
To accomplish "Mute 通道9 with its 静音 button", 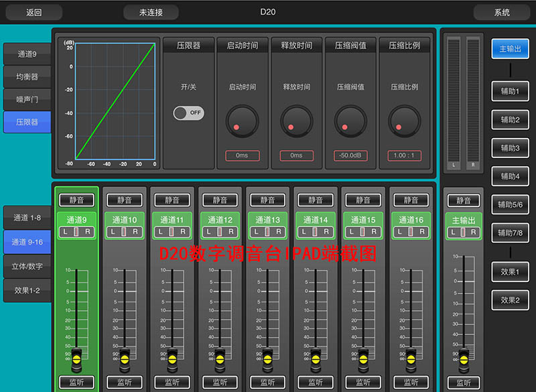I will [76, 200].
